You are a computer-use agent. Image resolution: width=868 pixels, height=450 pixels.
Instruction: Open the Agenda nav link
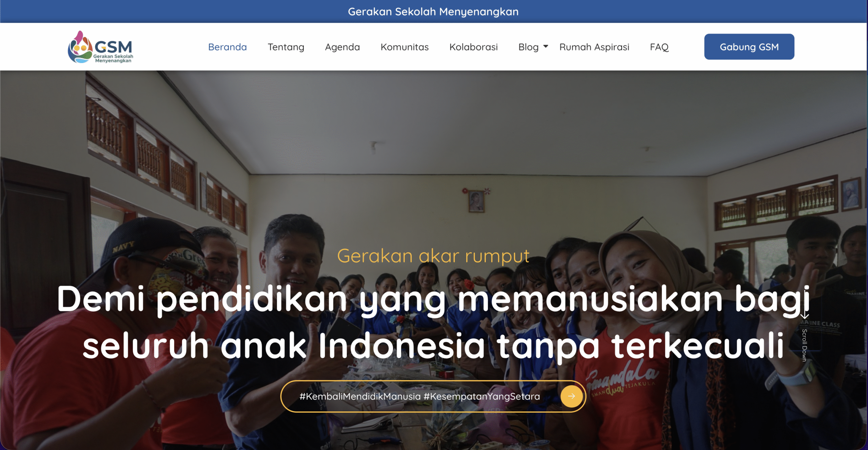click(x=342, y=47)
